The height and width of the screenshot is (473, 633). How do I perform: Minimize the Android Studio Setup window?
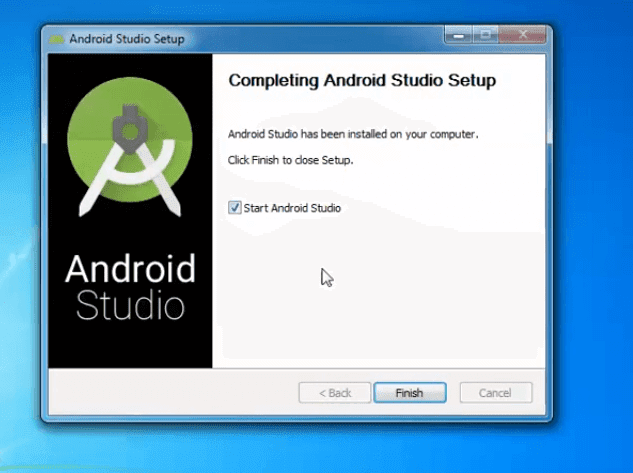[458, 35]
